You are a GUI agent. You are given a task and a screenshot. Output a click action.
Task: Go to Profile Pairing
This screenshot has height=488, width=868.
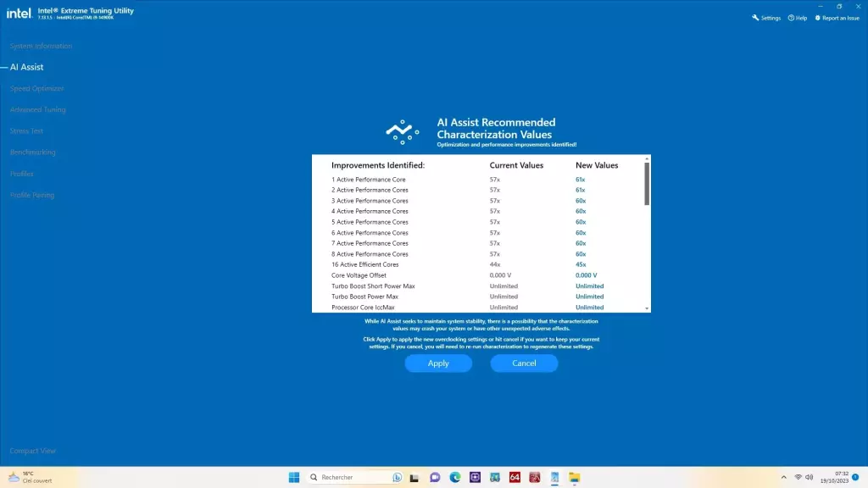[32, 195]
